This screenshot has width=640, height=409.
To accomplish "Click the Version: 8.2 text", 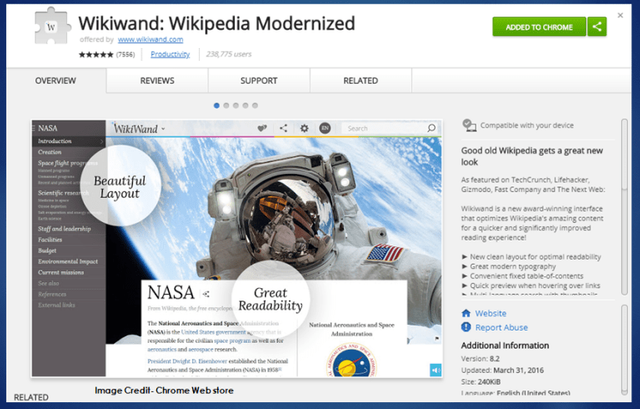I will pyautogui.click(x=480, y=359).
